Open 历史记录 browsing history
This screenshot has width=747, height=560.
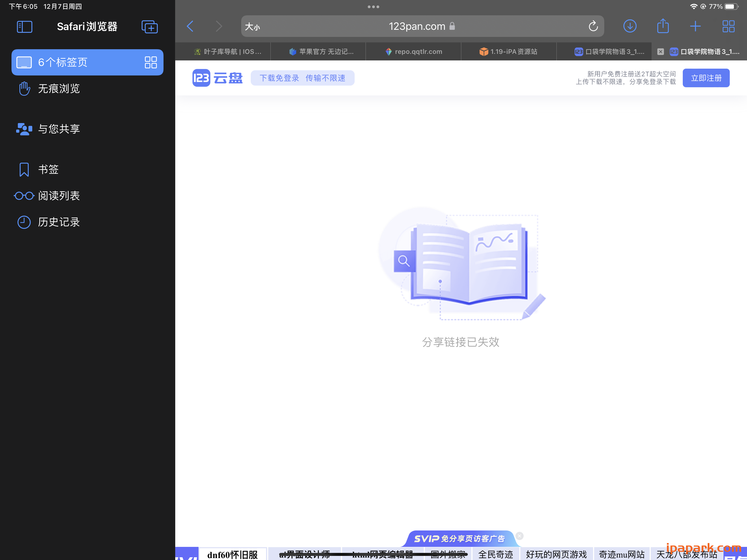point(59,222)
